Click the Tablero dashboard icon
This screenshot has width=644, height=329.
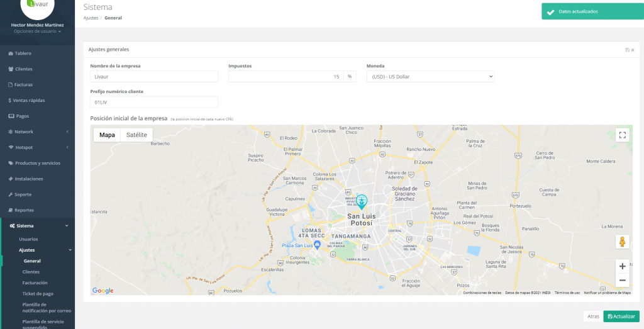click(11, 53)
